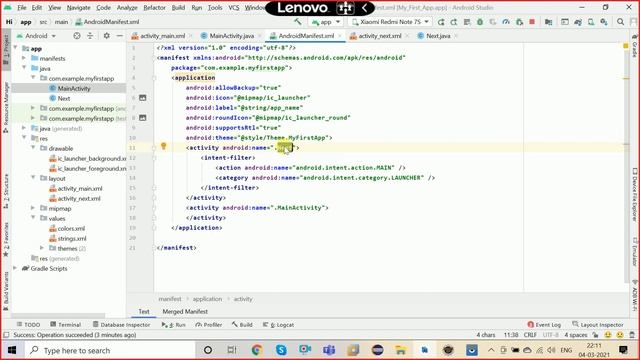640x360 pixels.
Task: Select colors.xml in the project tree
Action: point(71,229)
